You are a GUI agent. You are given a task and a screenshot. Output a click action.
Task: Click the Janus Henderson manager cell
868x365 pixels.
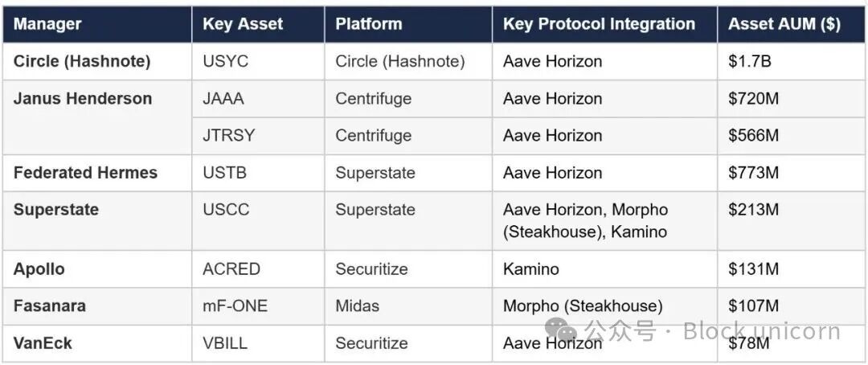83,99
